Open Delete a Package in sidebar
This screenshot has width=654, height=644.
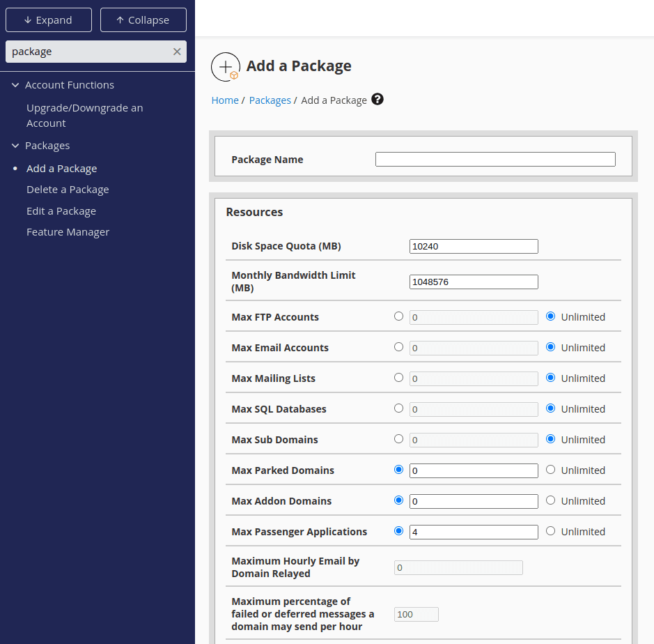tap(68, 190)
